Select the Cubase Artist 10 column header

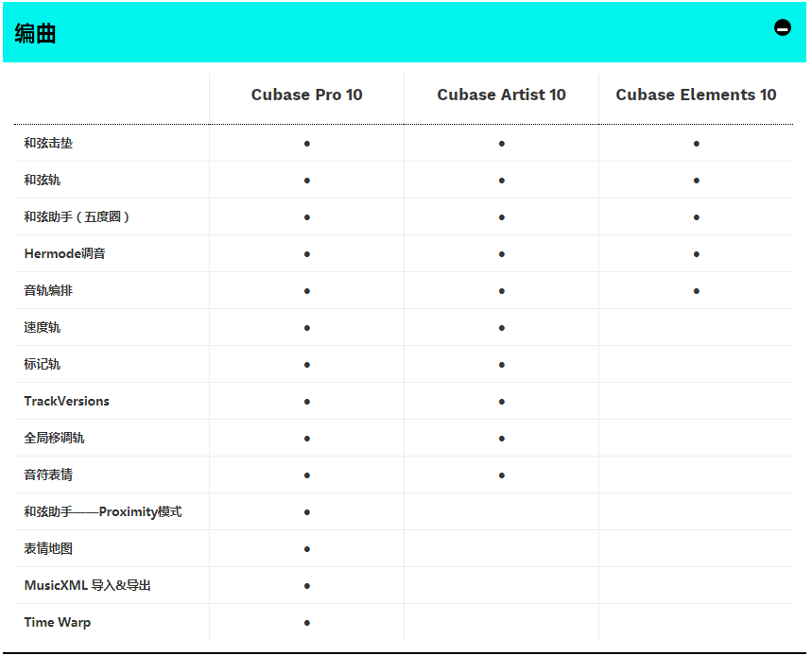[501, 95]
